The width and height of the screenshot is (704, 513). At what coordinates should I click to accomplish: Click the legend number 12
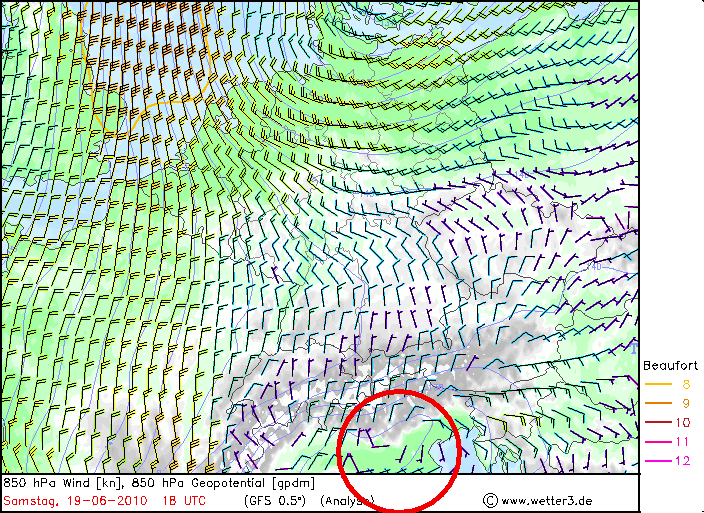[682, 461]
